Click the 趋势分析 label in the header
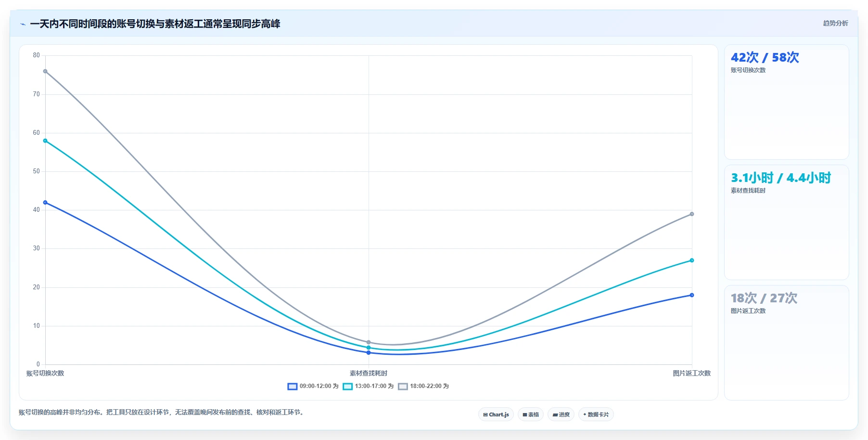868x440 pixels. point(835,23)
